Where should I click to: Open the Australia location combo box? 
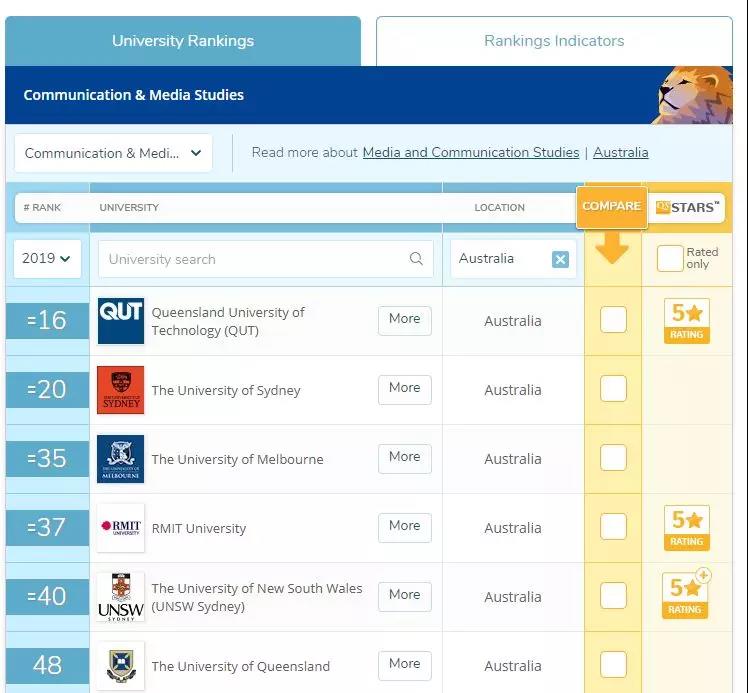click(500, 259)
